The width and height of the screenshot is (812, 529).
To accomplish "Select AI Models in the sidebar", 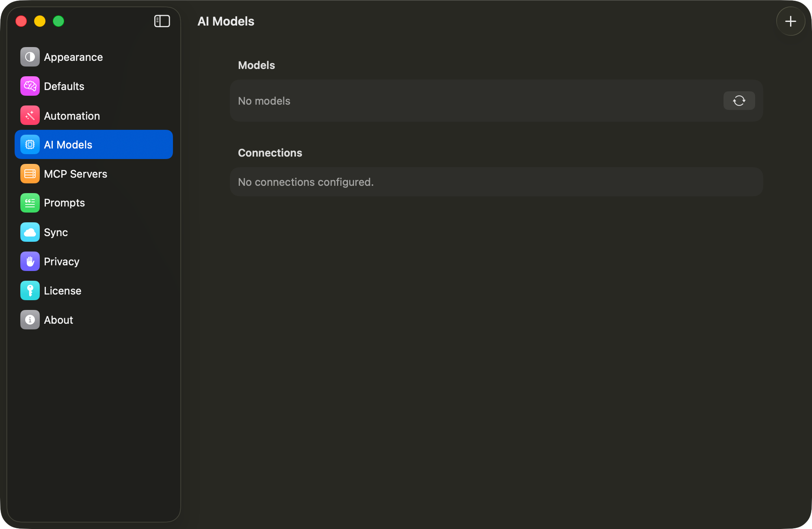I will (94, 145).
